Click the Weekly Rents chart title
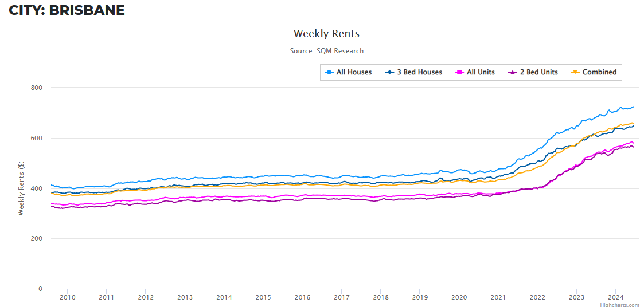 pos(326,34)
